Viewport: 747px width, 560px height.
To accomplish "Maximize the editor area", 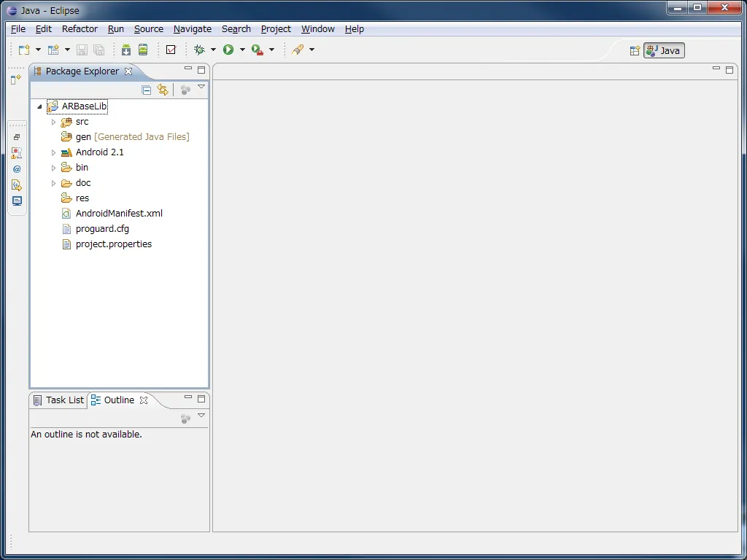I will (x=729, y=70).
